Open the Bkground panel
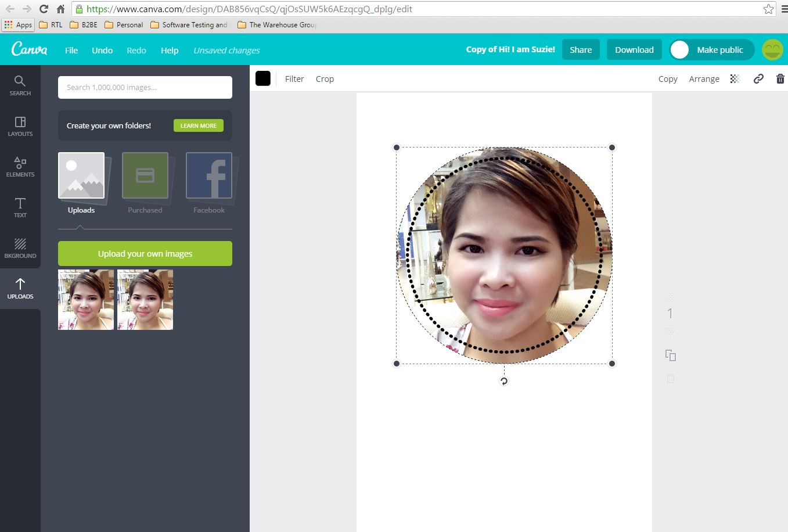Viewport: 788px width, 532px height. click(20, 247)
